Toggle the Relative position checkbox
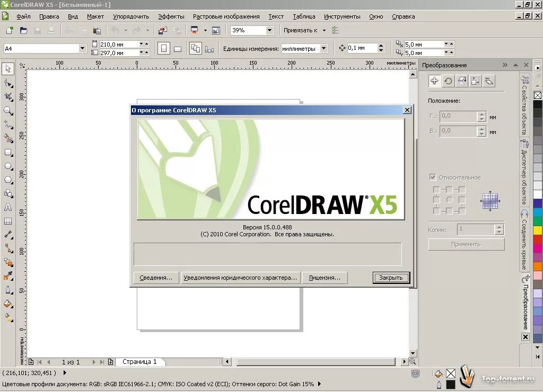543x392 pixels. tap(433, 177)
